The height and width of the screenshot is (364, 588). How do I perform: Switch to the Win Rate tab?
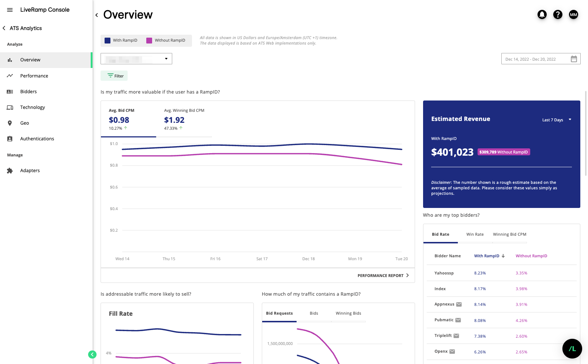pos(475,235)
